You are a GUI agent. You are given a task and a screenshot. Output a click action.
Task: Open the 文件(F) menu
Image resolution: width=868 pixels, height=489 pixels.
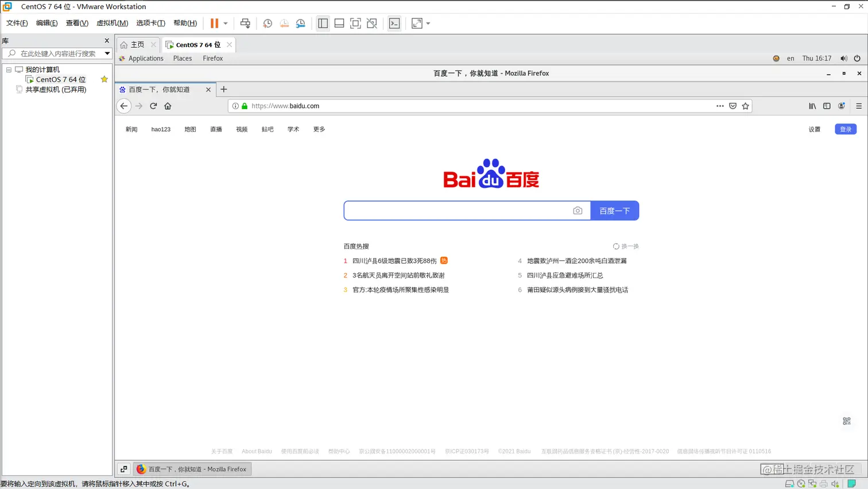(17, 23)
